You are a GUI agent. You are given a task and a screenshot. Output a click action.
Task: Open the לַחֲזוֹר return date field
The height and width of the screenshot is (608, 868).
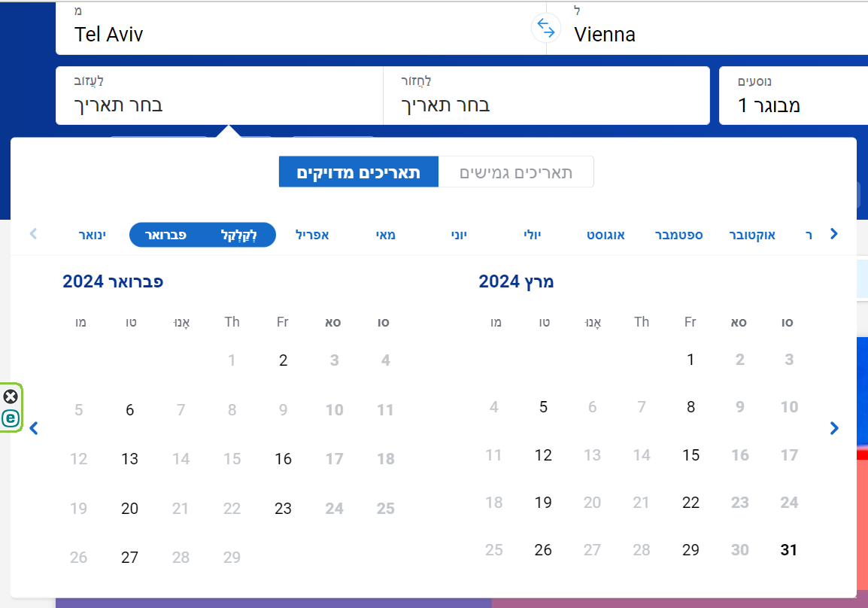pyautogui.click(x=546, y=96)
